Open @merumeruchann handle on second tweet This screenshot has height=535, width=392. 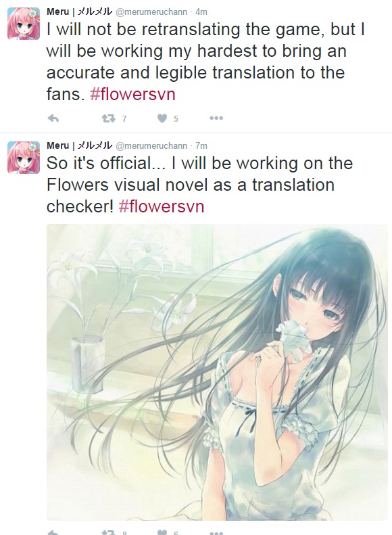pyautogui.click(x=151, y=145)
